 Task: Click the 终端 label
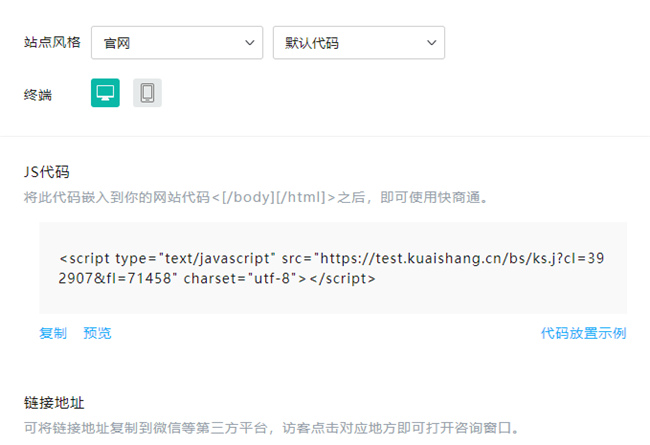(38, 95)
